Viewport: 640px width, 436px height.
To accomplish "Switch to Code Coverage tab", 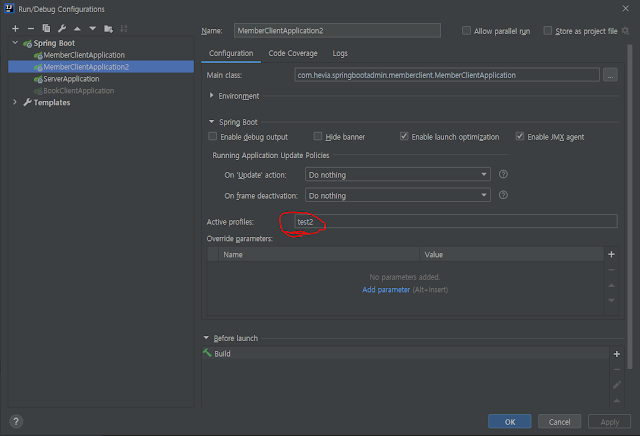I will coord(293,53).
